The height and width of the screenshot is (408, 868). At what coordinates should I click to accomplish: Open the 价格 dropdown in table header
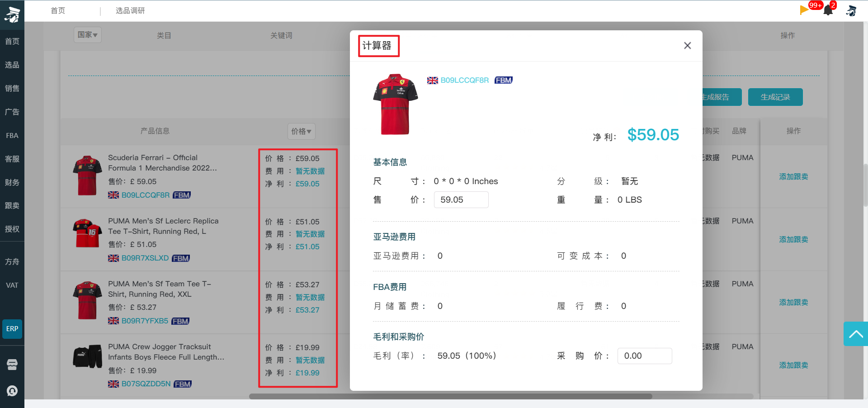(301, 131)
